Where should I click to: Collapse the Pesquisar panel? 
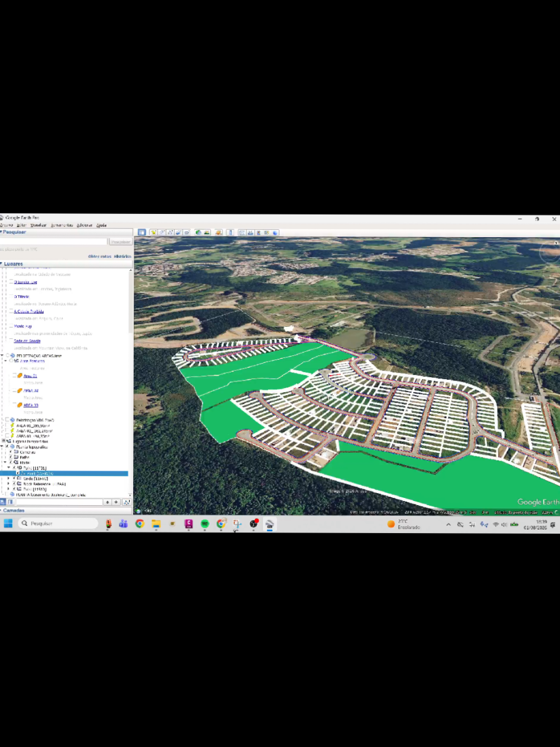click(x=2, y=232)
